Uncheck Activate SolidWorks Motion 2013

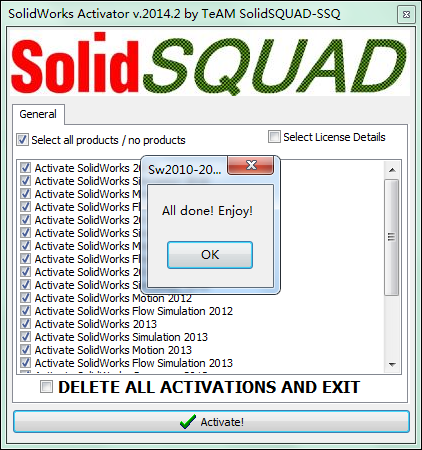pyautogui.click(x=25, y=350)
